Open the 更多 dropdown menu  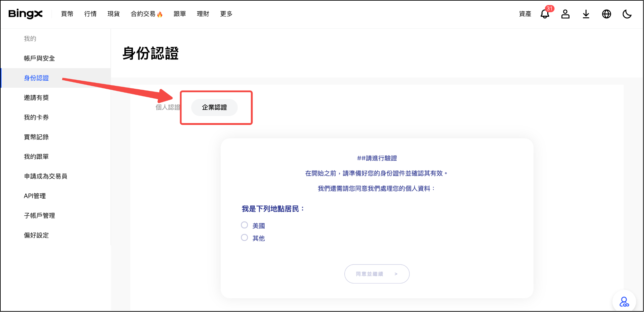(x=226, y=14)
